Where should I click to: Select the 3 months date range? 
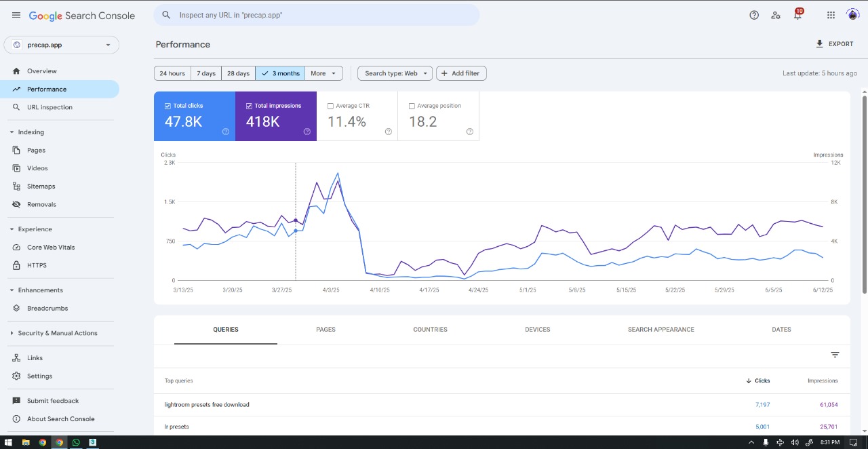(x=280, y=73)
